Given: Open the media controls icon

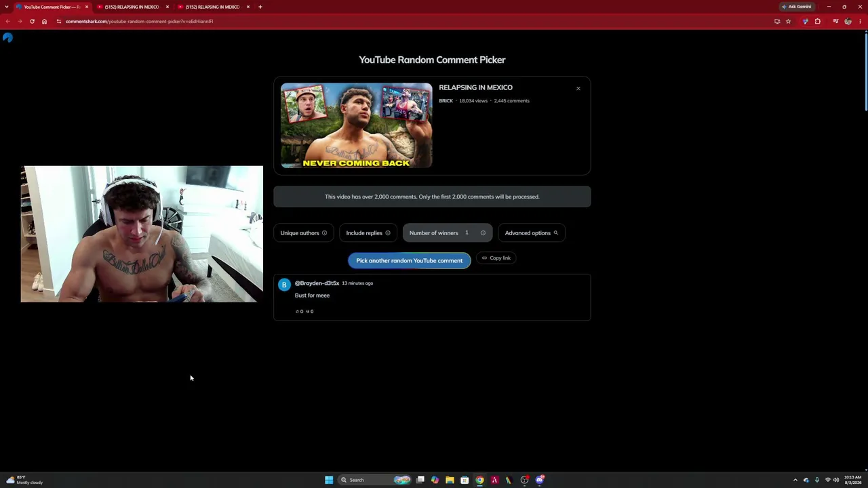Looking at the screenshot, I should pos(835,21).
